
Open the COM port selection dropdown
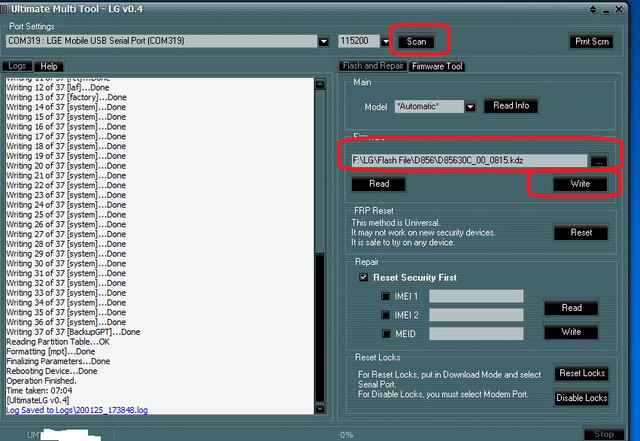324,41
